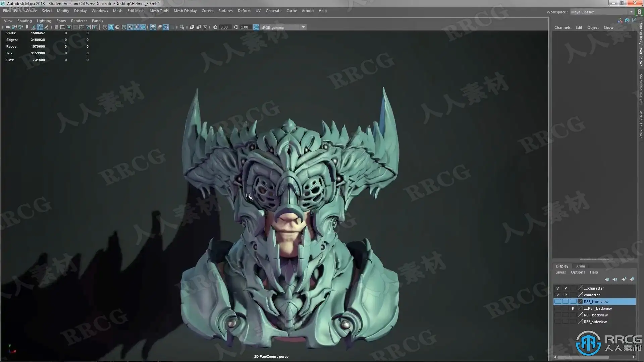644x362 pixels.
Task: Open Channels menu in Channel Box
Action: (x=562, y=27)
